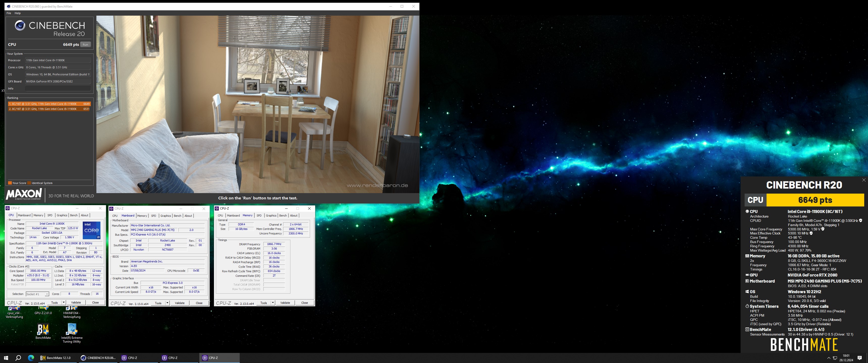The width and height of the screenshot is (868, 363).
Task: Click the Cinebench sphere logo
Action: point(20,26)
